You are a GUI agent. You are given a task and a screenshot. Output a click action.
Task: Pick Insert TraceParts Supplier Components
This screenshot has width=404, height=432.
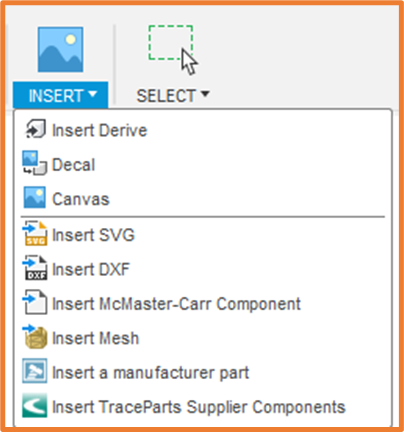point(199,407)
